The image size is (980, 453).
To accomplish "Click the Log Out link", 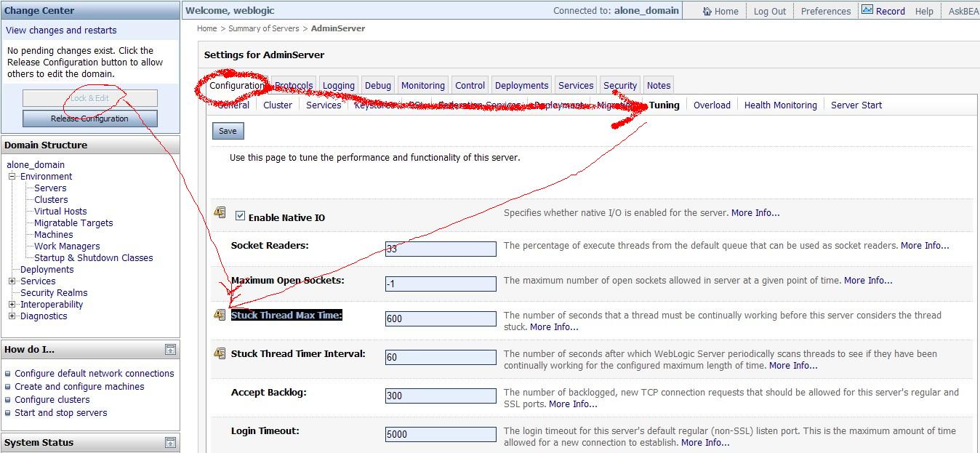I will tap(770, 11).
